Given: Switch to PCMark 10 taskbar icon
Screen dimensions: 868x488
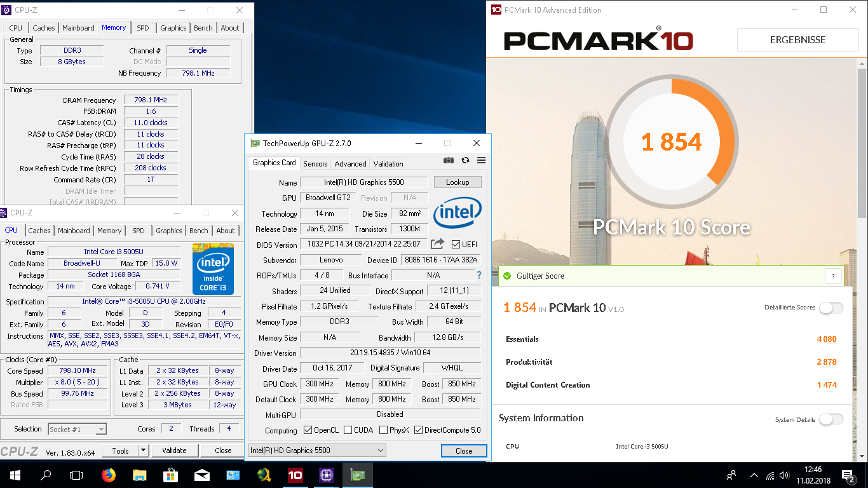Looking at the screenshot, I should tap(295, 475).
